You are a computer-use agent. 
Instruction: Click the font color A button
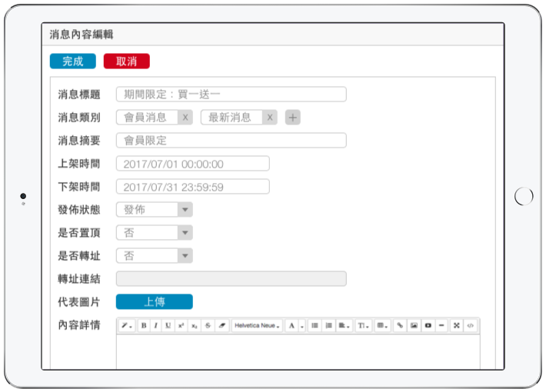coord(291,326)
